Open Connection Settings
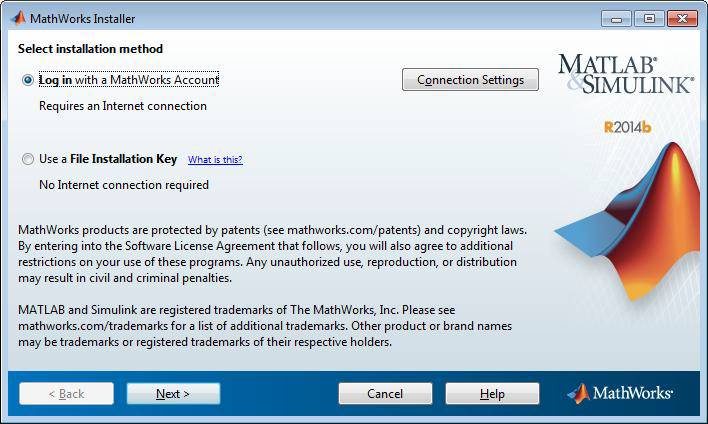The width and height of the screenshot is (708, 424). tap(470, 80)
